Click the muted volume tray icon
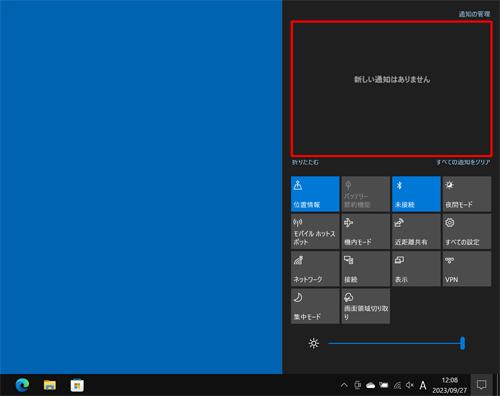This screenshot has width=500, height=396. (410, 385)
